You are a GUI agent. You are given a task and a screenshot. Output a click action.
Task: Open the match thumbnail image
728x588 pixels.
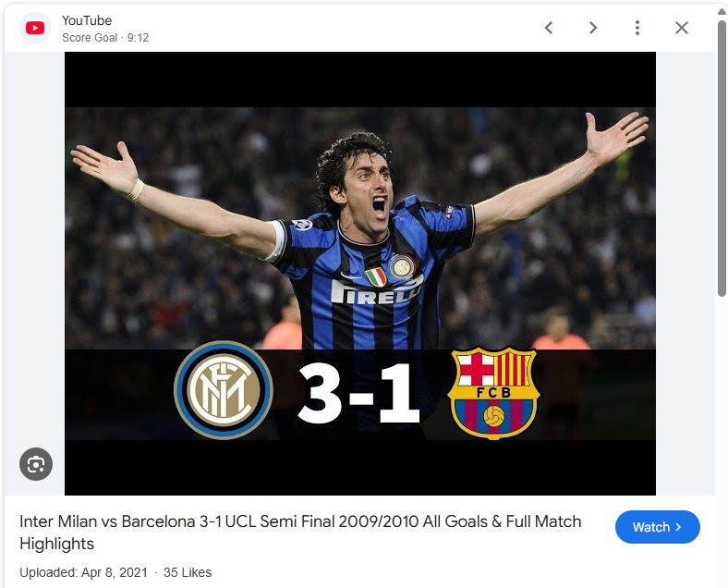coord(359,274)
